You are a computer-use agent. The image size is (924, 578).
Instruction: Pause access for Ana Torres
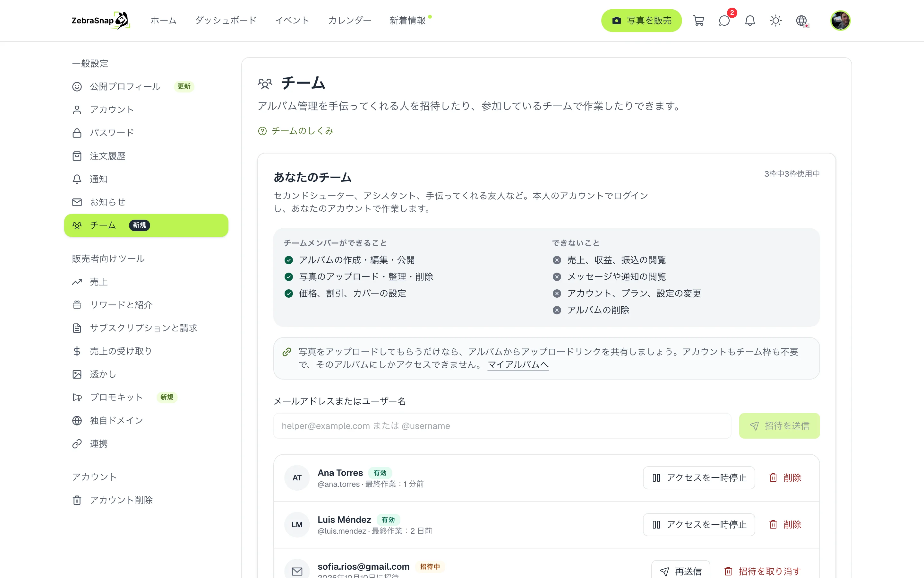point(699,477)
